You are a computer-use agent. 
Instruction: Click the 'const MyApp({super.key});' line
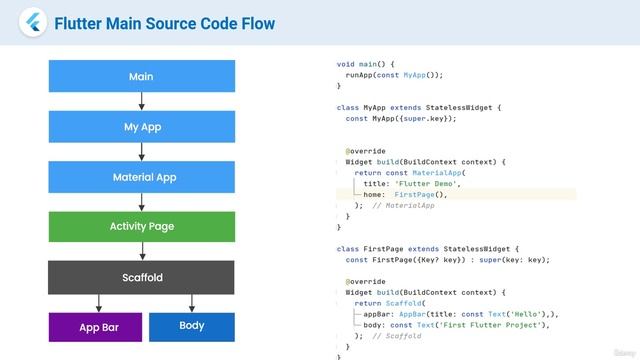tap(401, 119)
